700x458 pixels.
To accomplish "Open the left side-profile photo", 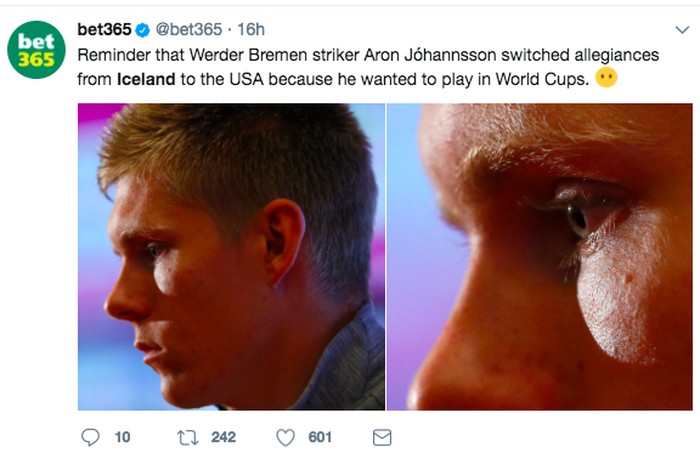I will click(231, 256).
